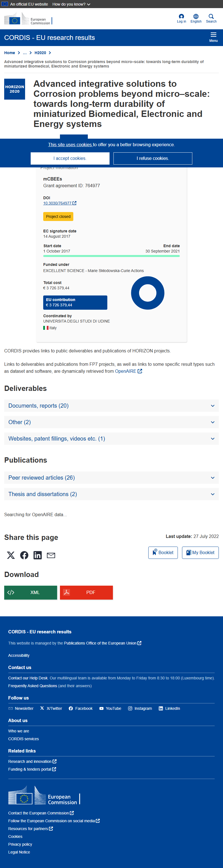Share on X (Twitter) icon

11,555
